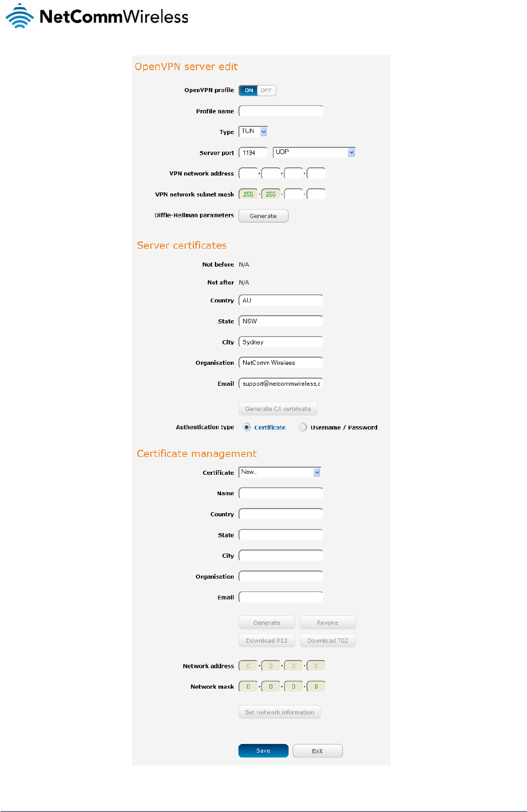Open the UDP protocol dropdown
527x812 pixels.
point(314,152)
